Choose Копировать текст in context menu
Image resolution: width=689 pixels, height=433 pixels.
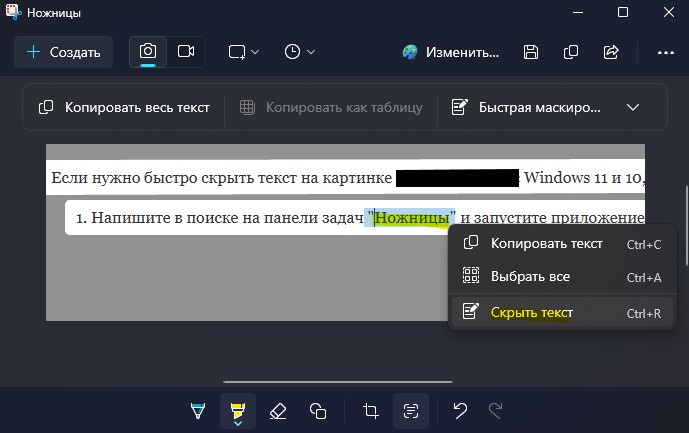[562, 244]
